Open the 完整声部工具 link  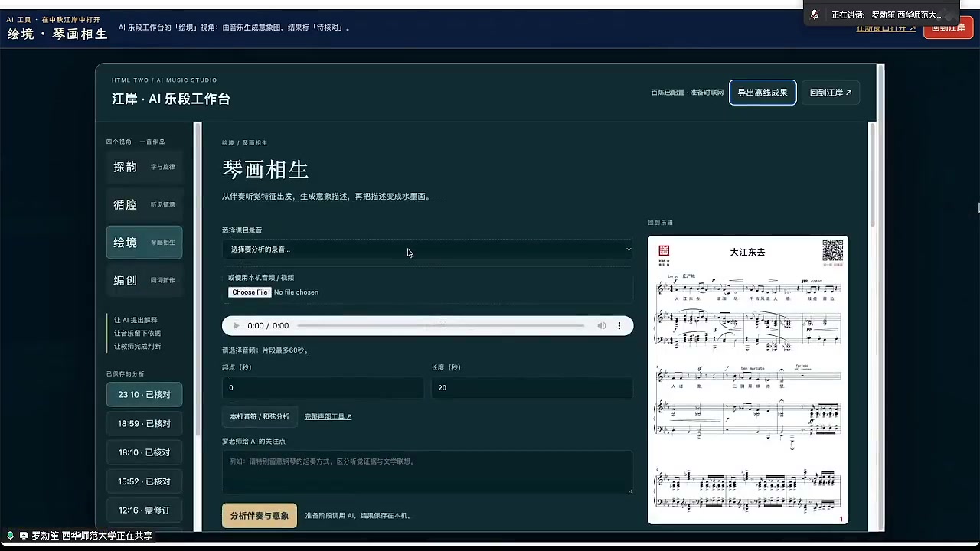click(x=328, y=416)
